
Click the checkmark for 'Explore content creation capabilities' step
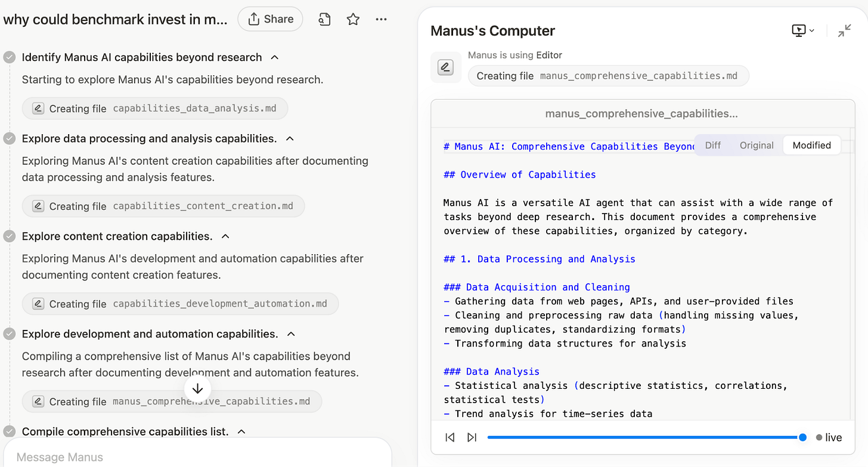coord(10,236)
